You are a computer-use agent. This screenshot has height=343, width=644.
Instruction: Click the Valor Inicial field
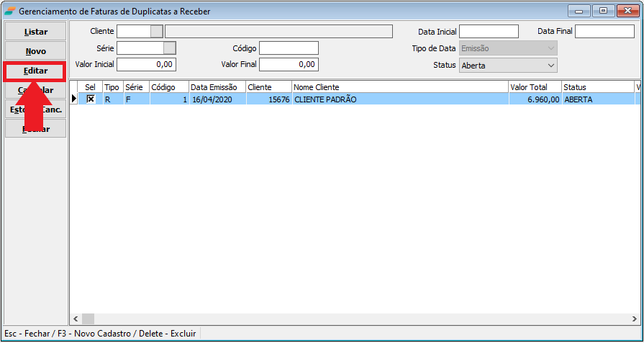pyautogui.click(x=146, y=64)
